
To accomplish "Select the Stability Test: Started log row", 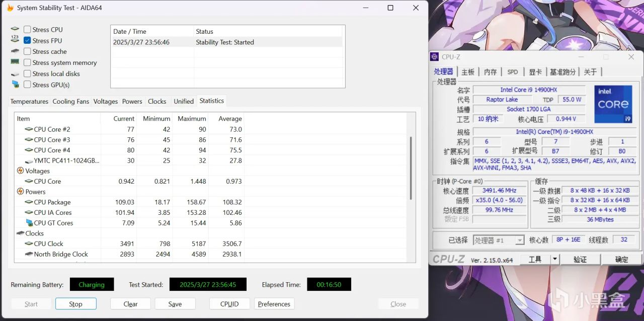I will point(227,42).
